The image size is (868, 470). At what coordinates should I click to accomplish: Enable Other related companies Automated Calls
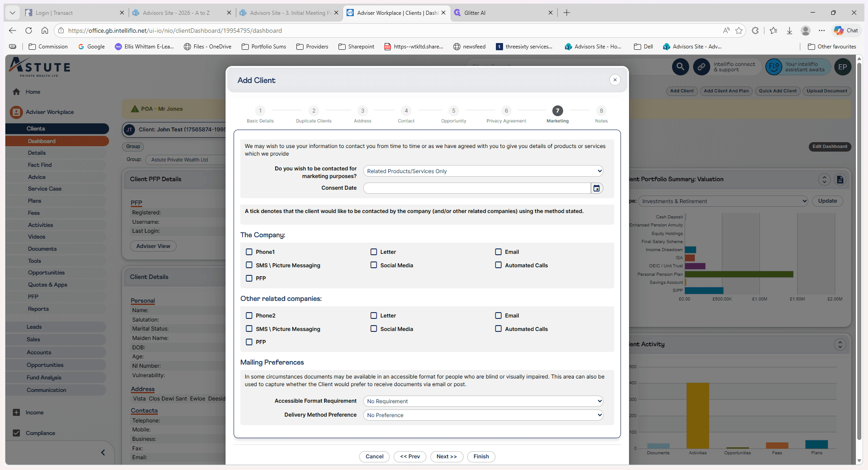pyautogui.click(x=499, y=329)
